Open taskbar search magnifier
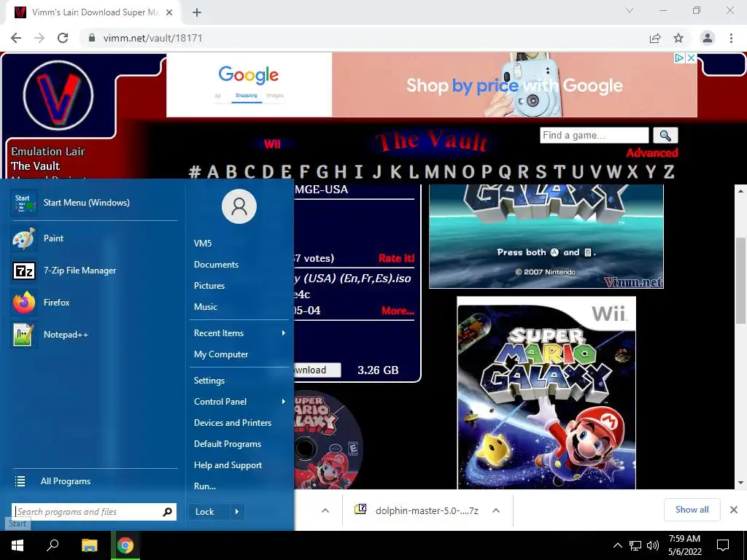747x560 pixels. (x=53, y=545)
